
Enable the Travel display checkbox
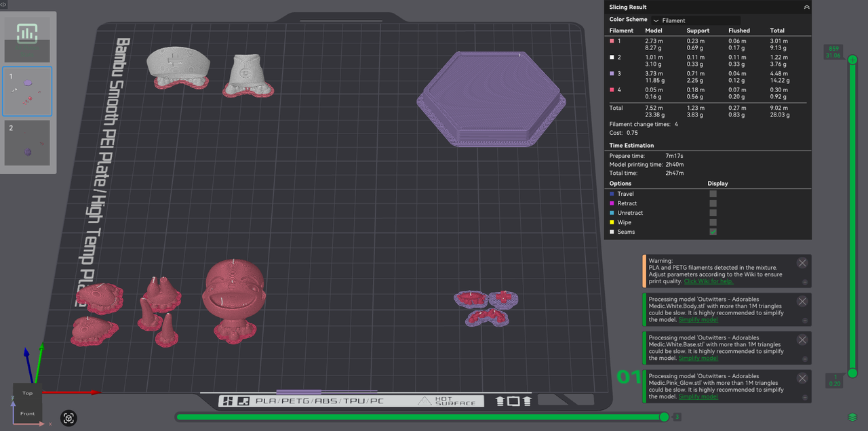(713, 194)
